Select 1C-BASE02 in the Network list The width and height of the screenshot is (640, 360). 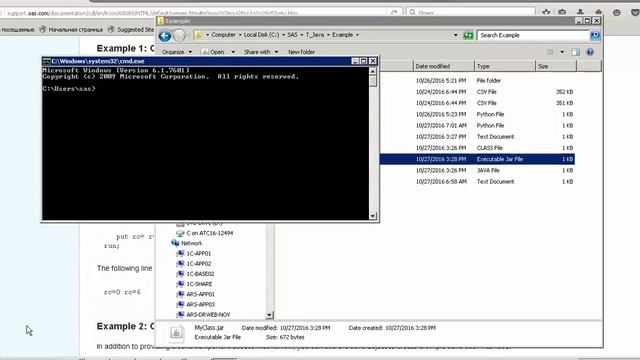(x=200, y=274)
